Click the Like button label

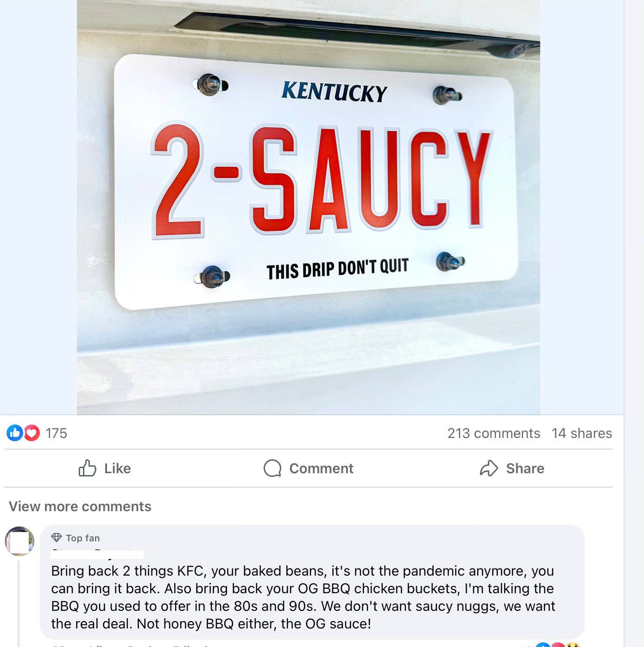coord(118,468)
